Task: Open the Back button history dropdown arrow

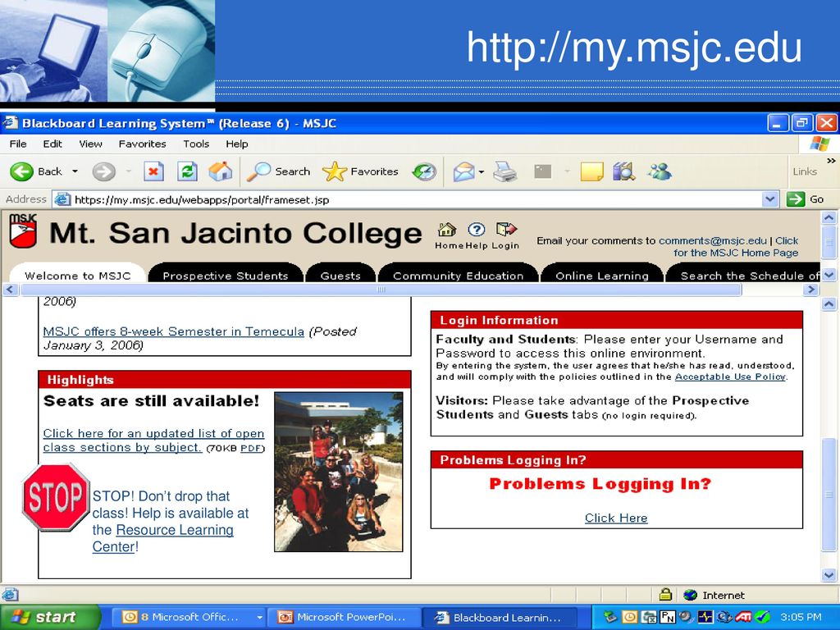Action: pos(75,171)
